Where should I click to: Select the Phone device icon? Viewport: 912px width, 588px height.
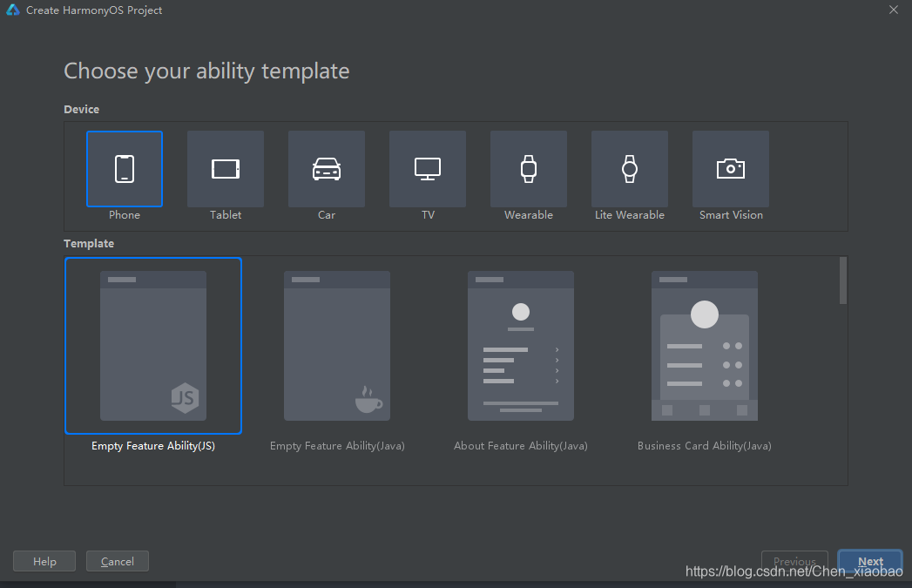[125, 169]
